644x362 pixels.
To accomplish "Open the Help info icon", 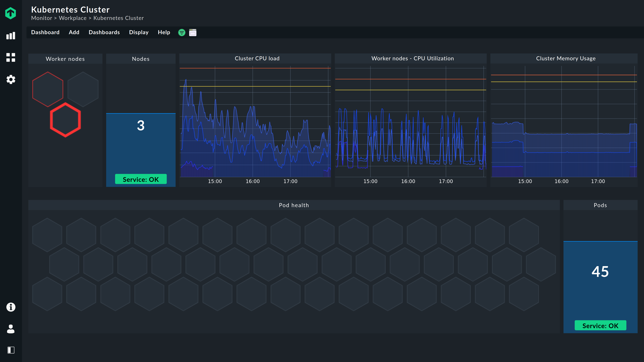I will (x=11, y=307).
